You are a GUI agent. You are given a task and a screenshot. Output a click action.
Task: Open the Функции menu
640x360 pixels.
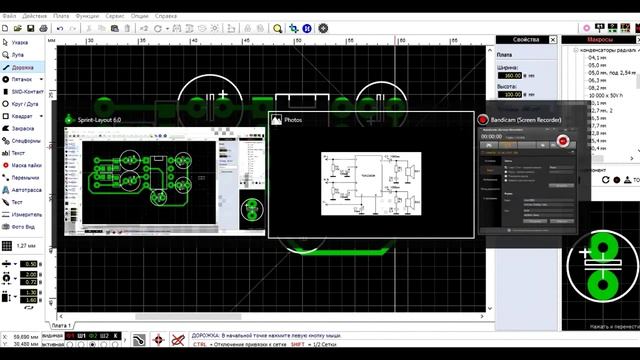(87, 16)
